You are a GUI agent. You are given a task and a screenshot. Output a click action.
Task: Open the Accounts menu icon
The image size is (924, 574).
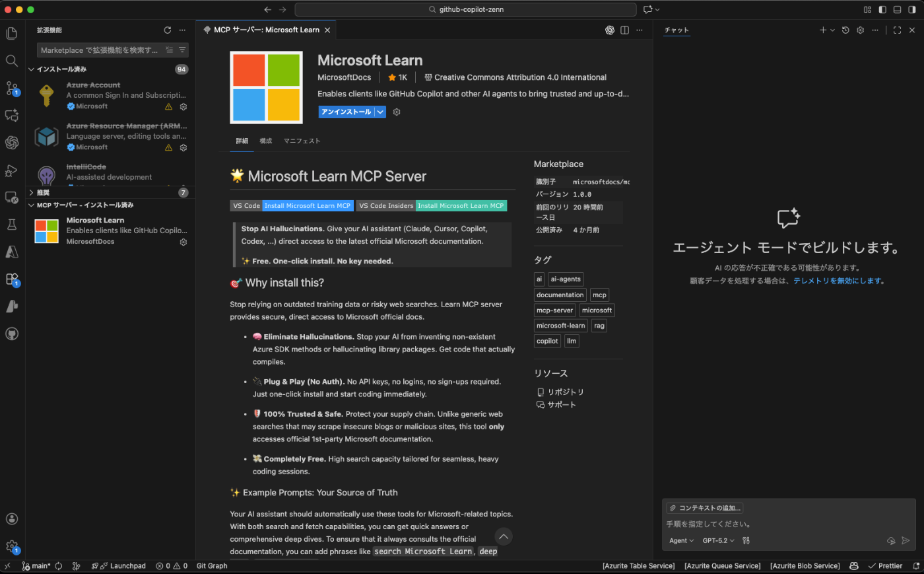(11, 519)
